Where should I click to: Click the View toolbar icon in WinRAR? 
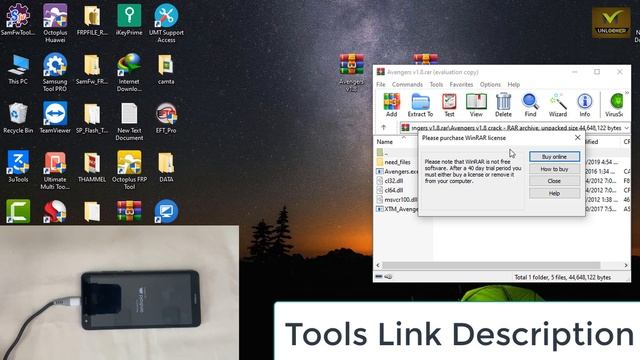coord(476,105)
